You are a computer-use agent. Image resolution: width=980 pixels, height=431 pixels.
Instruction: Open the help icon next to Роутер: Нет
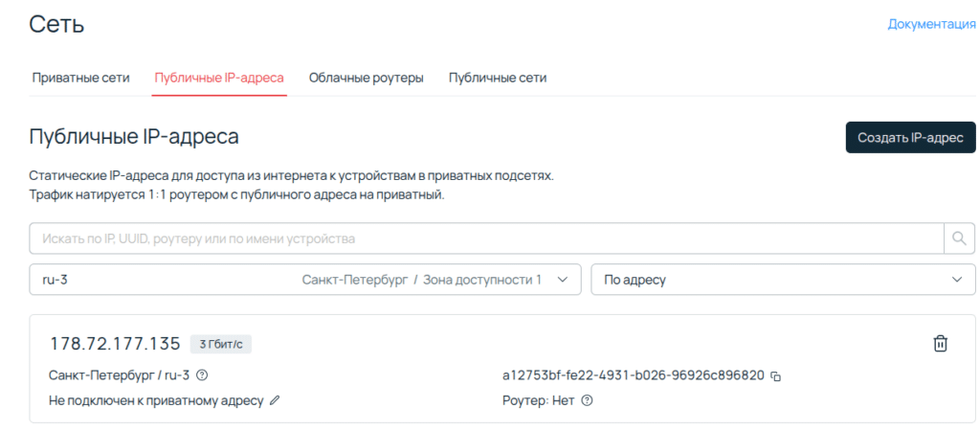[x=587, y=400]
